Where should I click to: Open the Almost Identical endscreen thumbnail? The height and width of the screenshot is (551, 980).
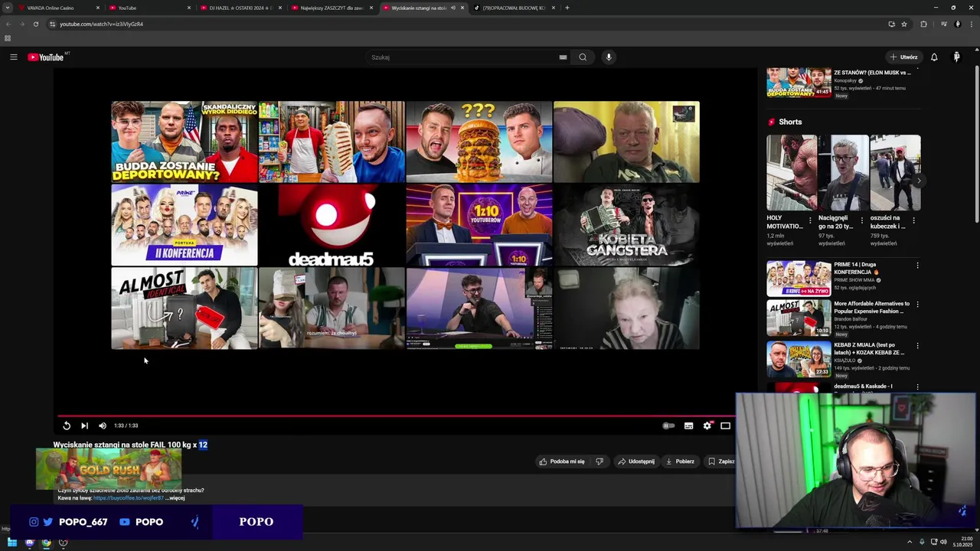click(185, 308)
